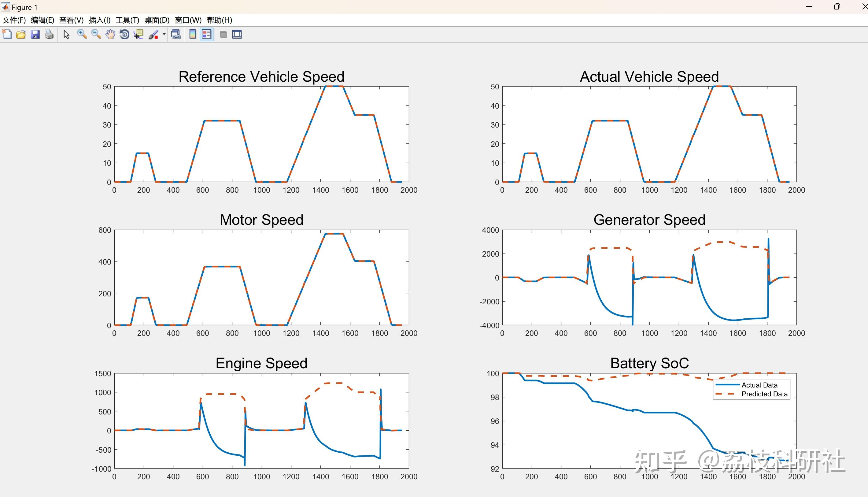Select the Battery SoC legend box
The image size is (868, 497).
751,389
